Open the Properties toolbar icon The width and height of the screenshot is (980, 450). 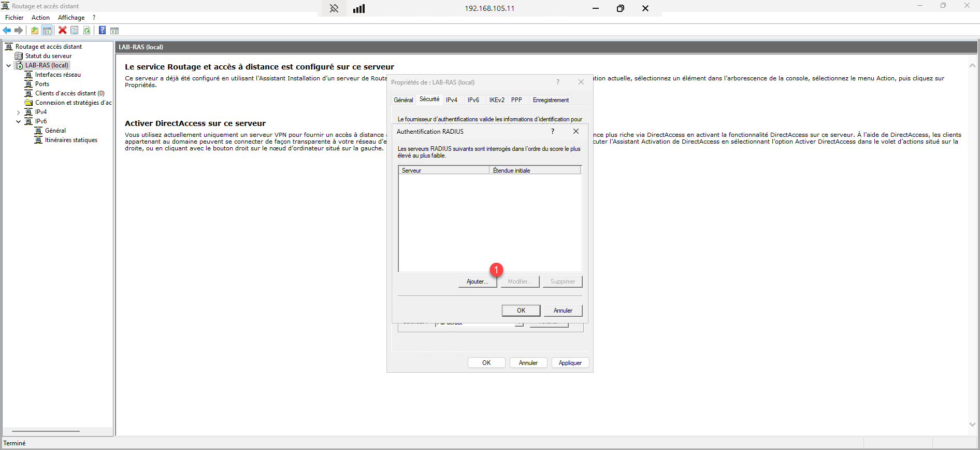75,31
